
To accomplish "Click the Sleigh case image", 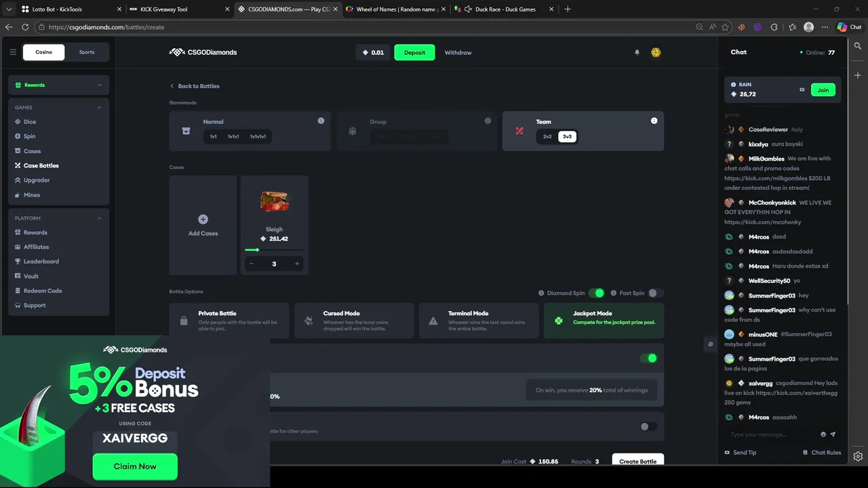I will point(274,201).
